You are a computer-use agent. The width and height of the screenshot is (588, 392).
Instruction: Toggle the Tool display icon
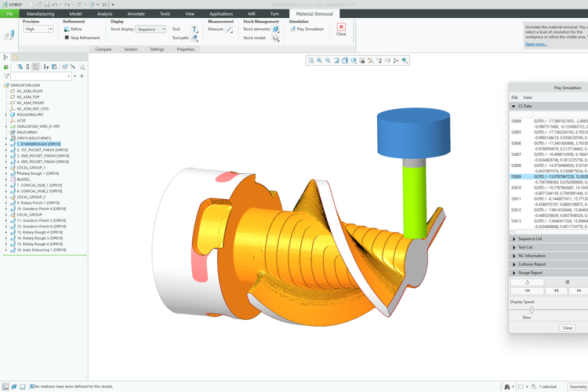click(x=194, y=29)
